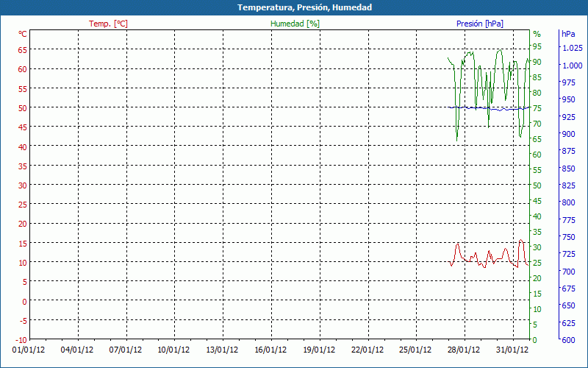The image size is (588, 368).
Task: Click green "10" on the humidity axis
Action: click(x=537, y=309)
